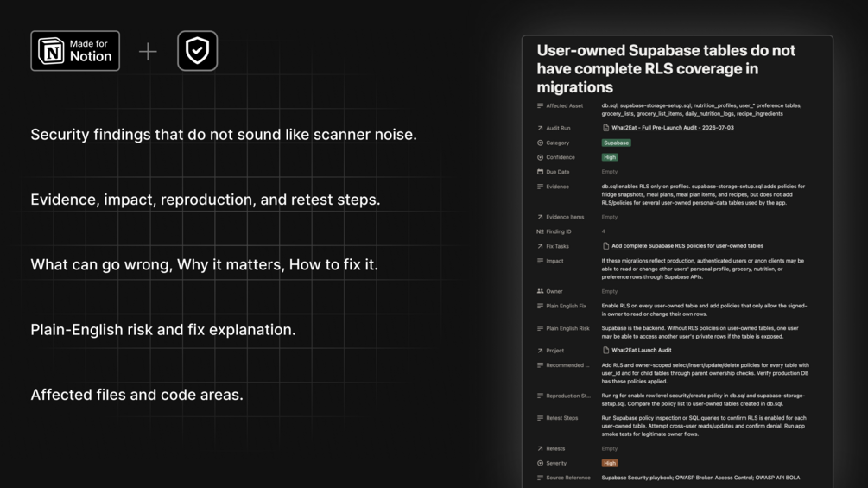Click Evidence text starting 'db.sql enables RLS'
This screenshot has width=868, height=488.
(703, 194)
